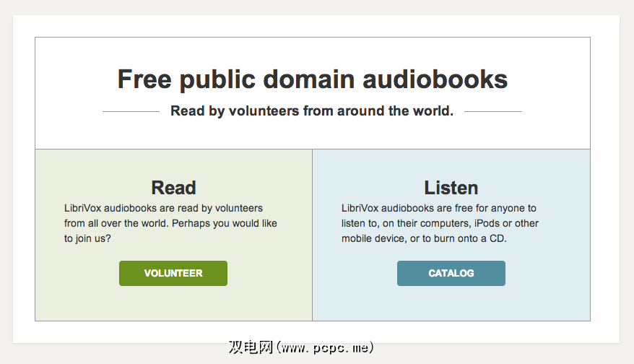
Task: Click paragraph about audiobooks free for anyone
Action: [x=440, y=223]
